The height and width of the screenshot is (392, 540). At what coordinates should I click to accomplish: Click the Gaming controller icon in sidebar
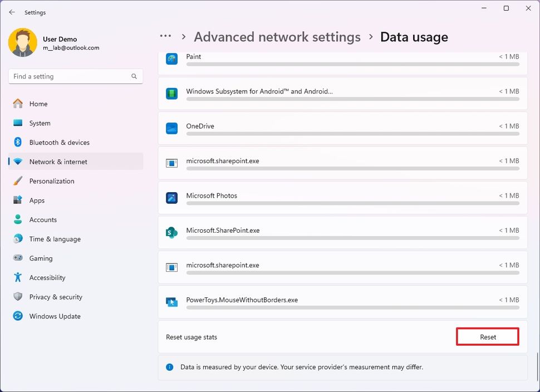(x=18, y=258)
